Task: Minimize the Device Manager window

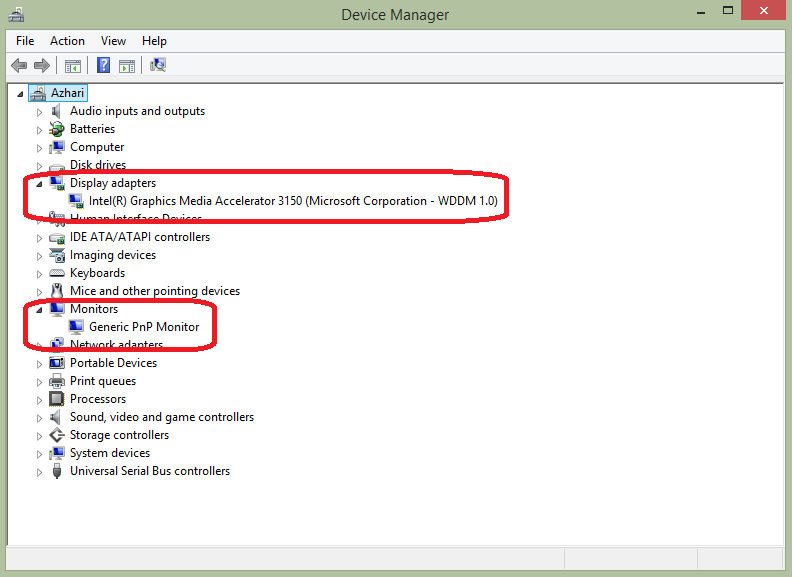Action: (701, 12)
